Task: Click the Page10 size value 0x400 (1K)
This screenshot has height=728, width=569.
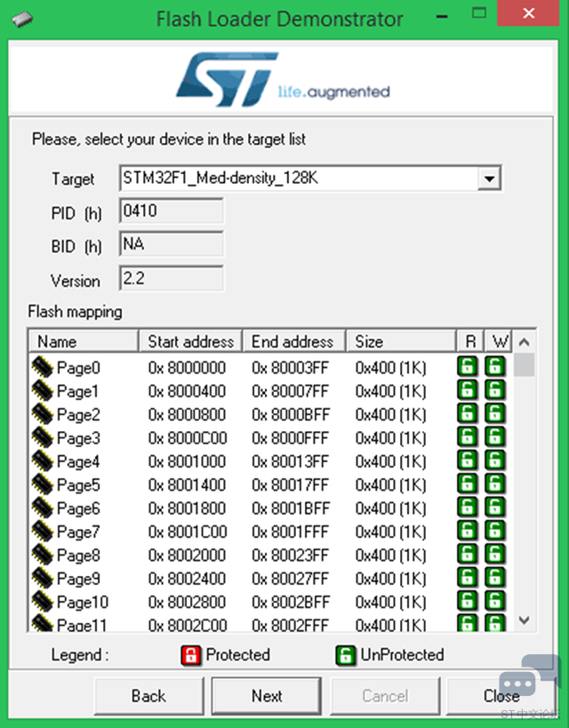Action: [x=390, y=602]
